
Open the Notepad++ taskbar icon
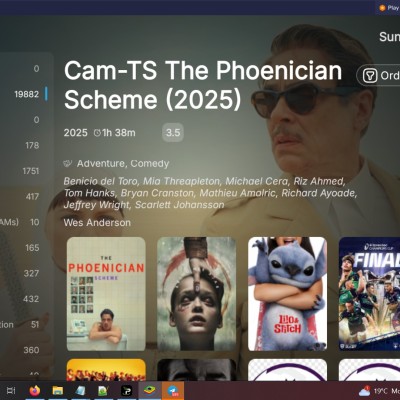pyautogui.click(x=103, y=390)
